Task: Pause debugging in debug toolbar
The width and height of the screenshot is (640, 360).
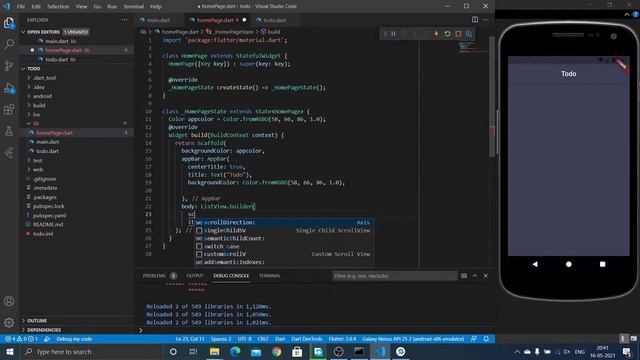Action: point(393,34)
